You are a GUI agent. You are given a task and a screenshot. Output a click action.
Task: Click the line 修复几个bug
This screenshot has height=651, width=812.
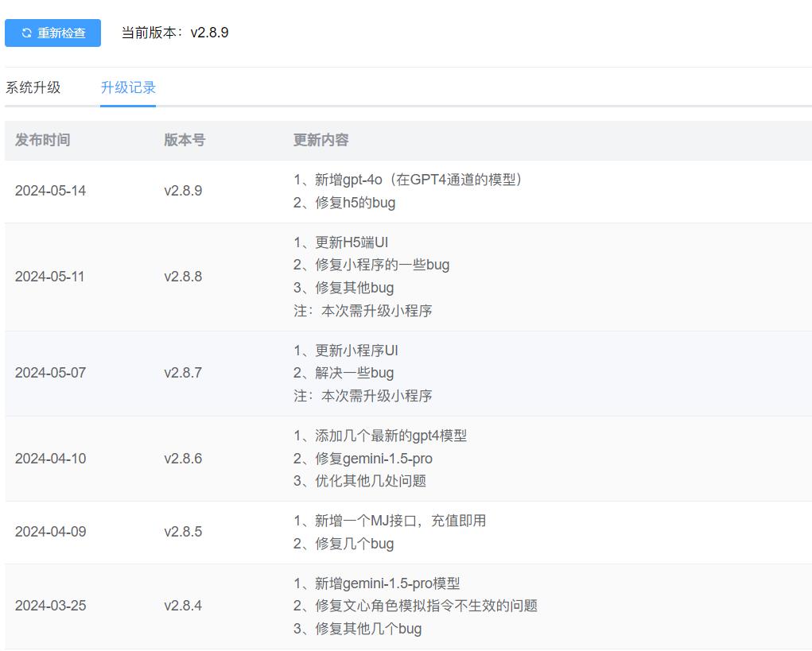point(344,544)
